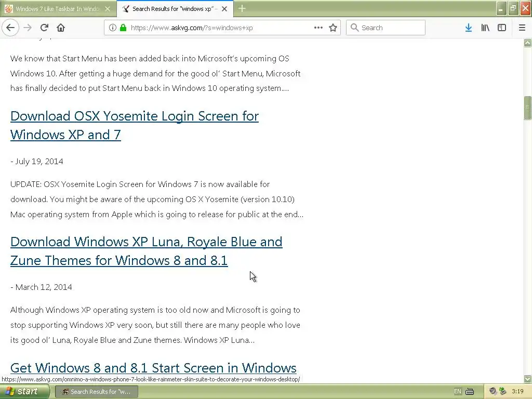532x399 pixels.
Task: Select Search Results taskbar window button
Action: pyautogui.click(x=96, y=392)
